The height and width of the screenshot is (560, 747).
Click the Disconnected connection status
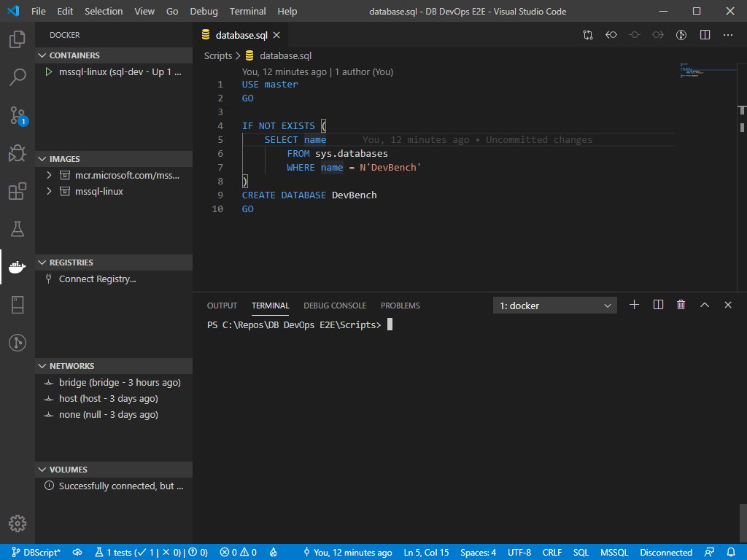click(x=666, y=553)
